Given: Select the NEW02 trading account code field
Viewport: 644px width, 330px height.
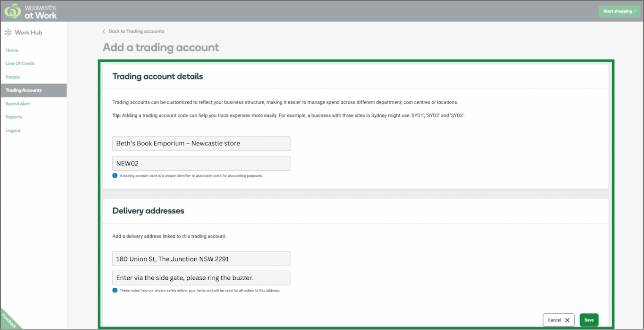Looking at the screenshot, I should point(201,163).
